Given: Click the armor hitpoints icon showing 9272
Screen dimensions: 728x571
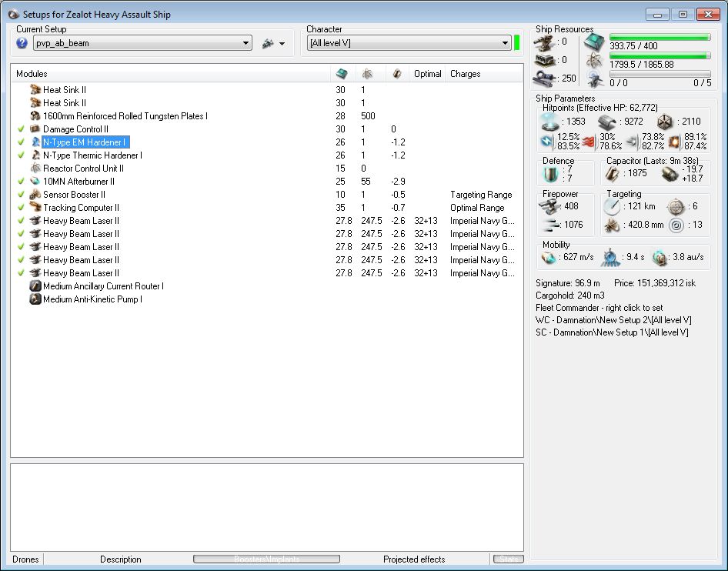Looking at the screenshot, I should 607,122.
